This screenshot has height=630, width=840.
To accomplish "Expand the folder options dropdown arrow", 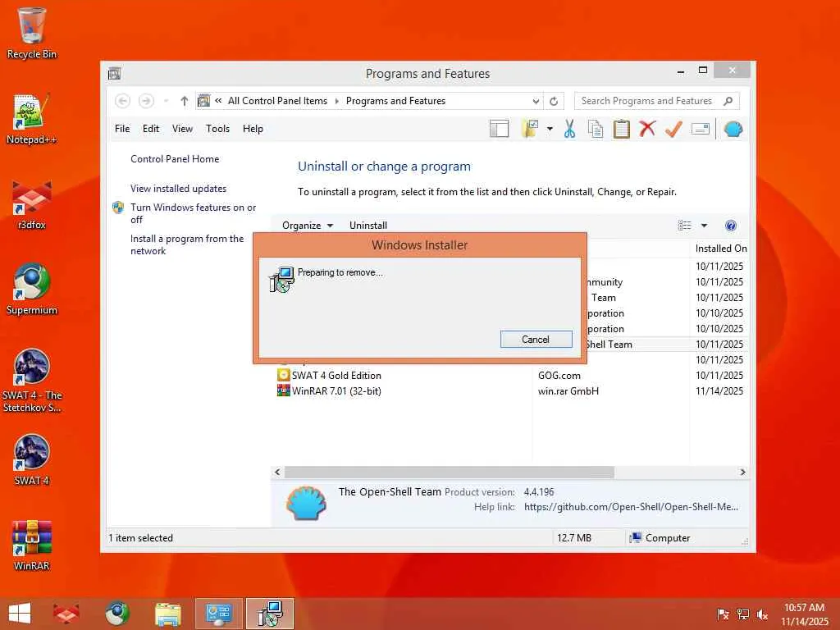I will (x=550, y=129).
